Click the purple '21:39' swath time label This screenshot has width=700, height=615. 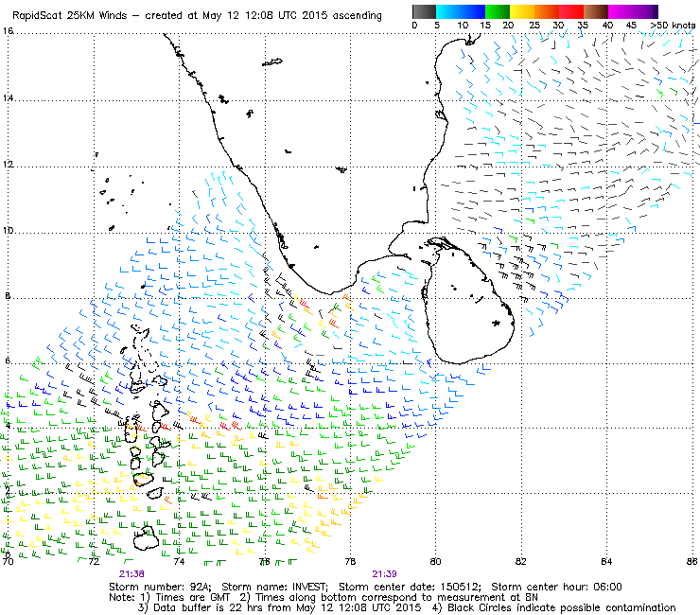click(384, 574)
